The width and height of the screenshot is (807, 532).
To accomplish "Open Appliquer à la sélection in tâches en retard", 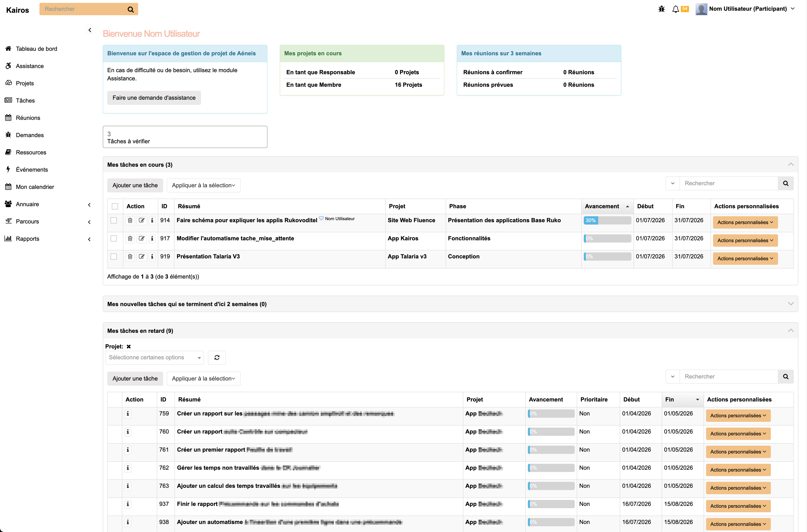I will click(203, 379).
